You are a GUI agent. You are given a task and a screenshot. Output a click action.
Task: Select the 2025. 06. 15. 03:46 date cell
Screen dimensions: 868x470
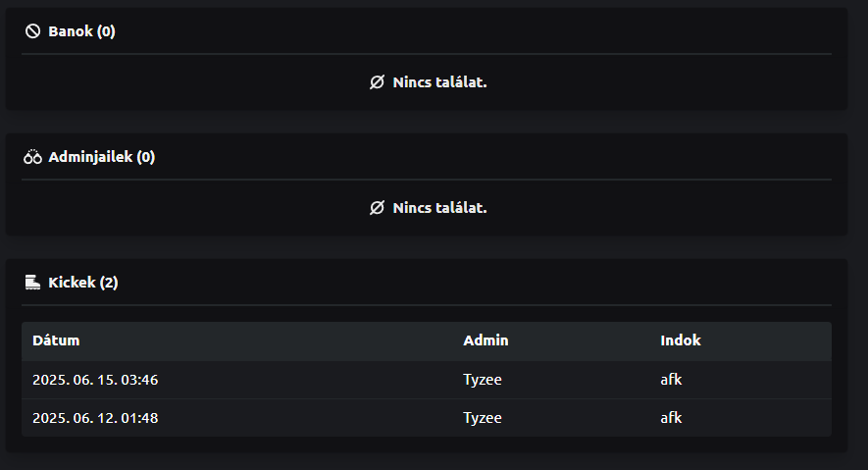(x=95, y=380)
